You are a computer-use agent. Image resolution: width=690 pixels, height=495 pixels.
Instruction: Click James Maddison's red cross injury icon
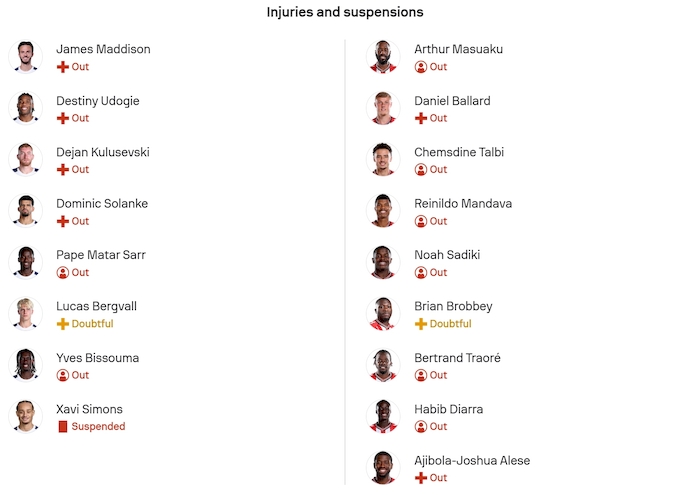click(x=62, y=67)
